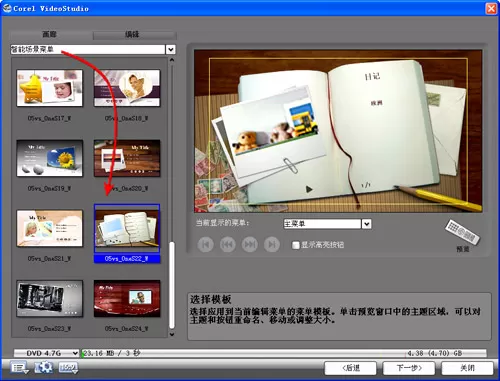Click the highlighted 05vs_OneS22_W label
500x381 pixels.
tap(127, 259)
